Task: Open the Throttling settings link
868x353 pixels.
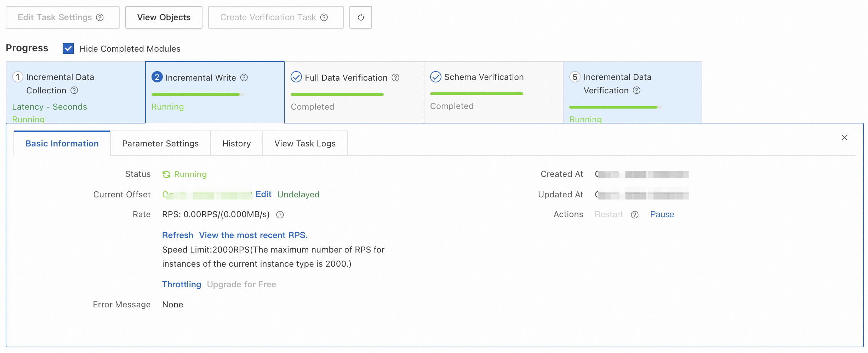Action: (181, 284)
